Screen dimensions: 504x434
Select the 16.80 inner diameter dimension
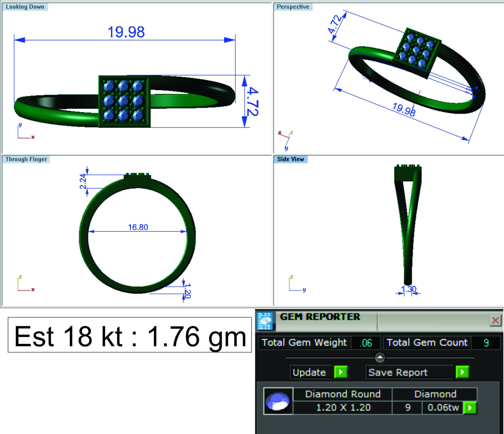pyautogui.click(x=138, y=227)
